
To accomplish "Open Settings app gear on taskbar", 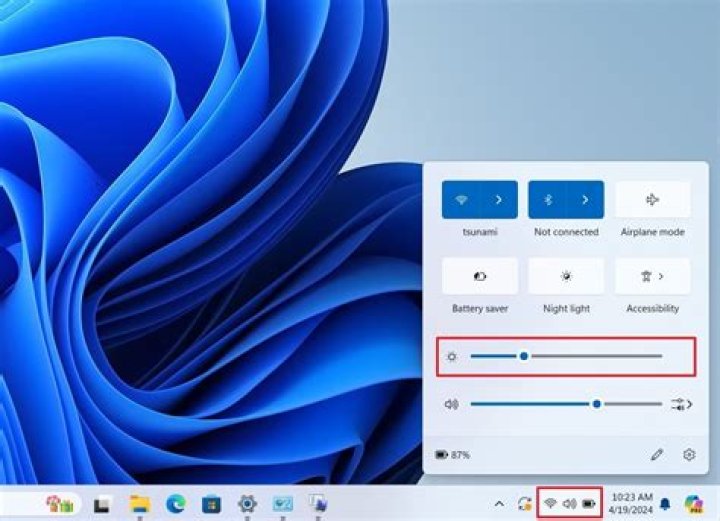I will tap(247, 504).
